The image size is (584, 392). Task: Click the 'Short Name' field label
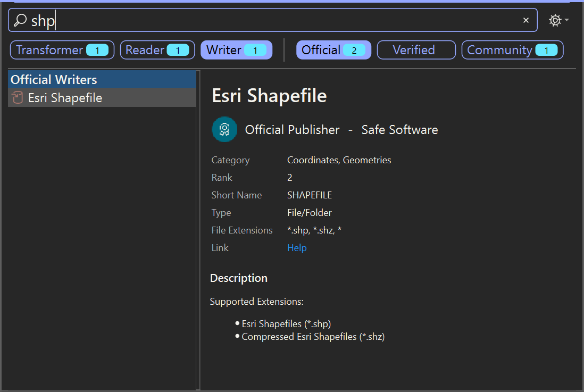click(237, 195)
